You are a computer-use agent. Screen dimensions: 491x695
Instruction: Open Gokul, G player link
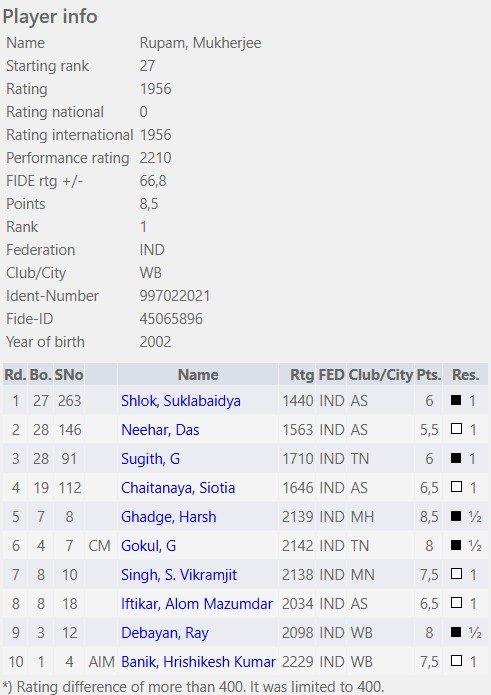coord(148,546)
